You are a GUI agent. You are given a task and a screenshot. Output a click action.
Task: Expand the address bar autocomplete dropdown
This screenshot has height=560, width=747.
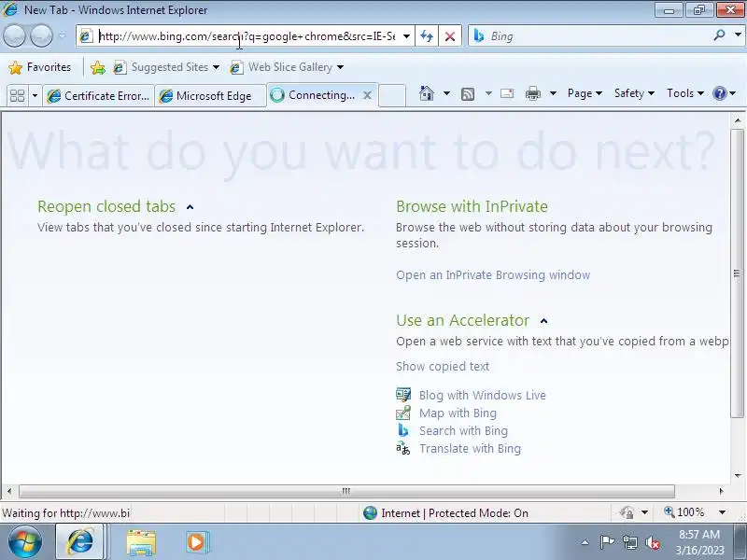(x=406, y=36)
